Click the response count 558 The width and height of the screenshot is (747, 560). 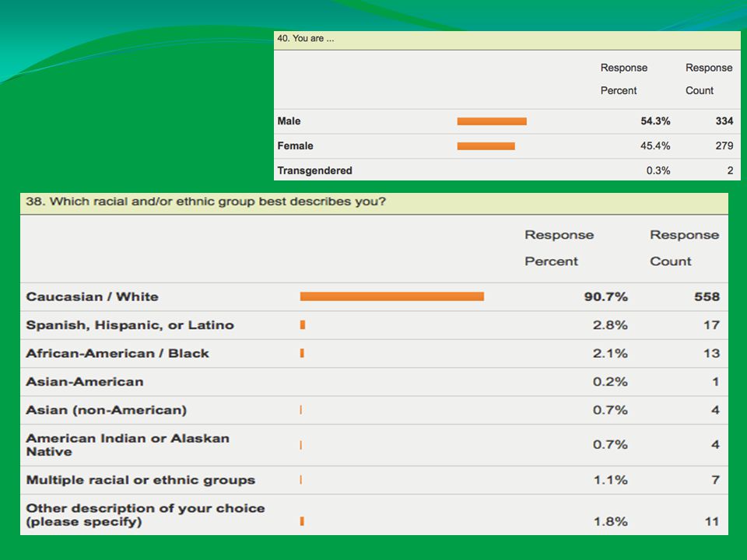(x=707, y=296)
